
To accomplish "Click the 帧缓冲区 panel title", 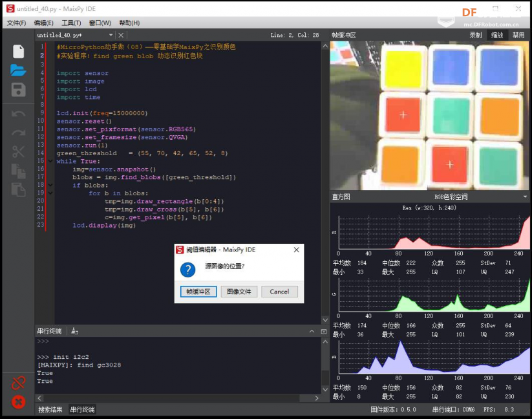I will 344,35.
